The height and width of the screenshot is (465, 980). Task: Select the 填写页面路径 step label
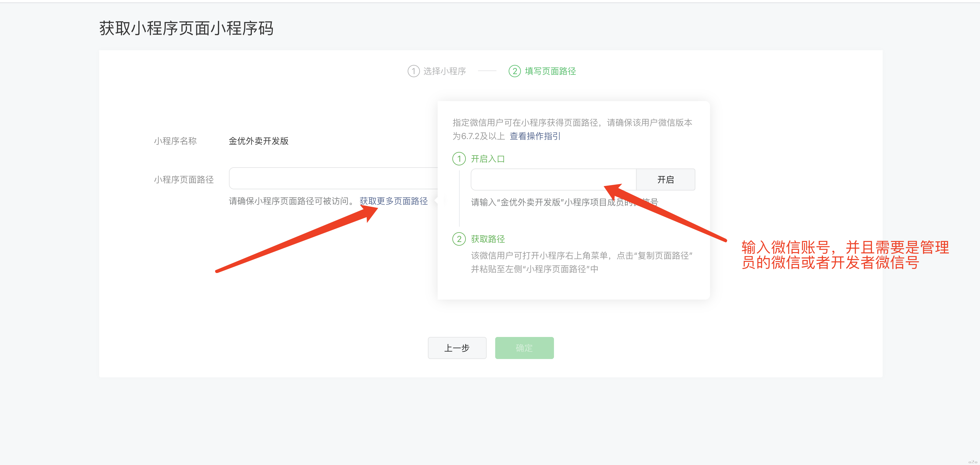click(550, 71)
